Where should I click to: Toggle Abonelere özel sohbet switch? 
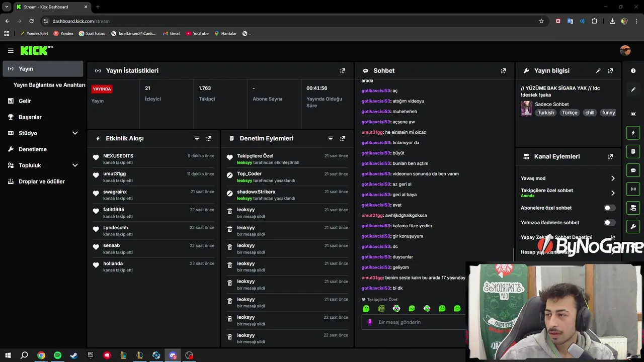tap(609, 208)
